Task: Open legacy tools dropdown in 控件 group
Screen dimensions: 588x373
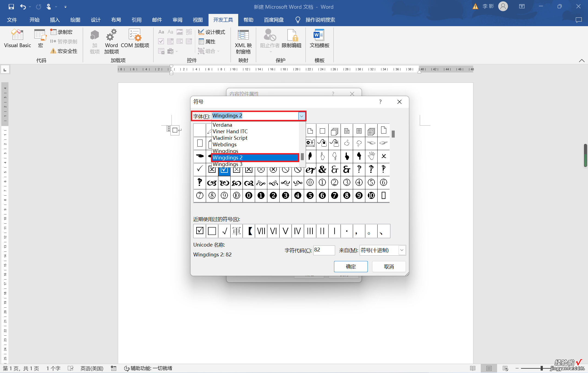Action: (172, 51)
